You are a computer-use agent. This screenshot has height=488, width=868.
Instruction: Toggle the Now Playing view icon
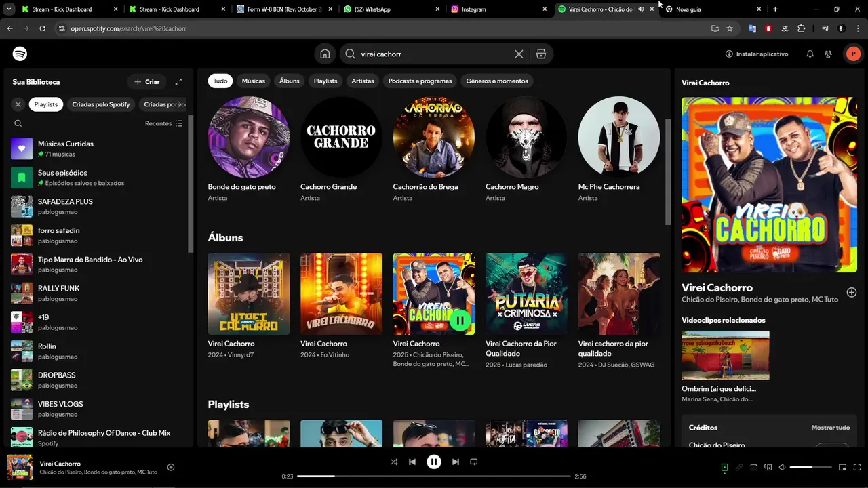(x=724, y=467)
